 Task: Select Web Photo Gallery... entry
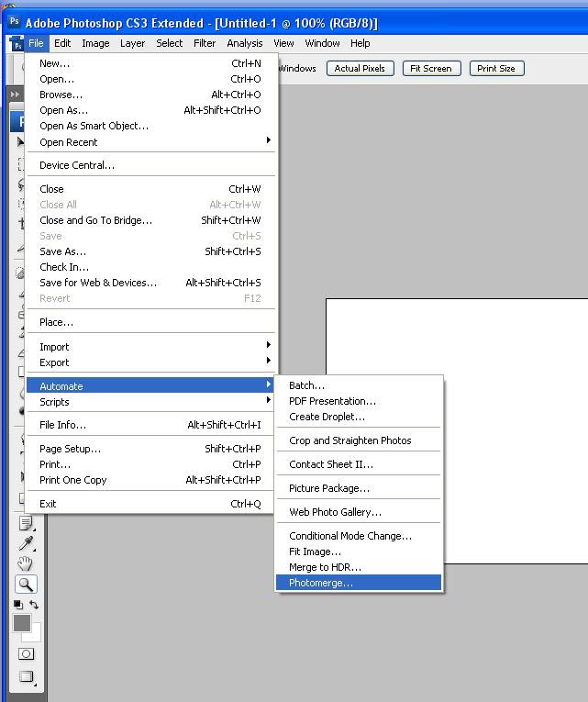click(359, 512)
